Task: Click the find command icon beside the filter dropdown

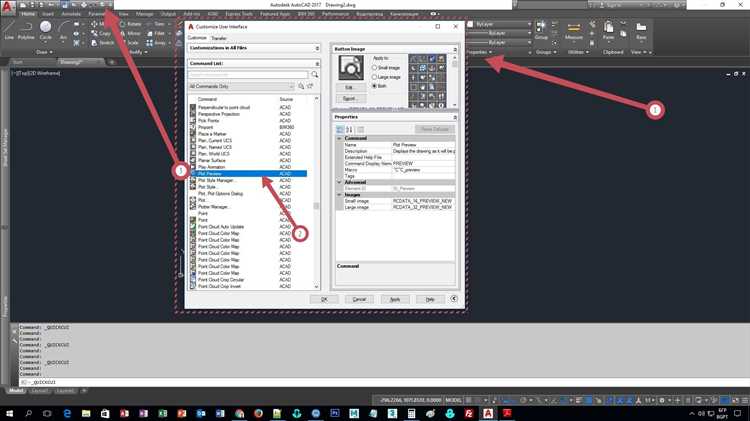Action: 301,87
